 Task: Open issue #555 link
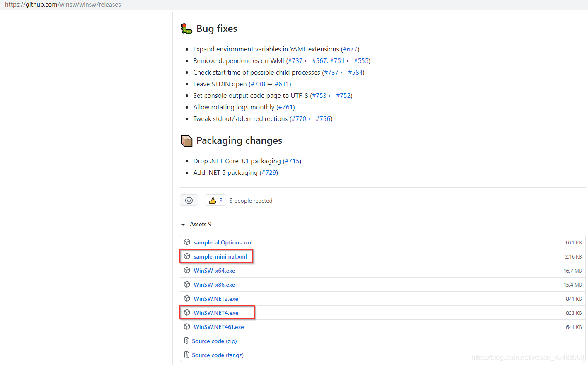pyautogui.click(x=361, y=60)
